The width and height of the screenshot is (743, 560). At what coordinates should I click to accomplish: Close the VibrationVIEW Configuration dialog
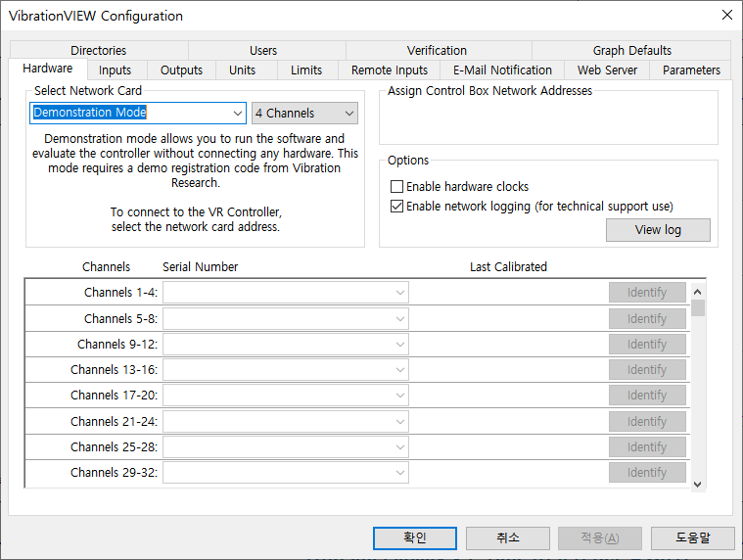pyautogui.click(x=727, y=15)
